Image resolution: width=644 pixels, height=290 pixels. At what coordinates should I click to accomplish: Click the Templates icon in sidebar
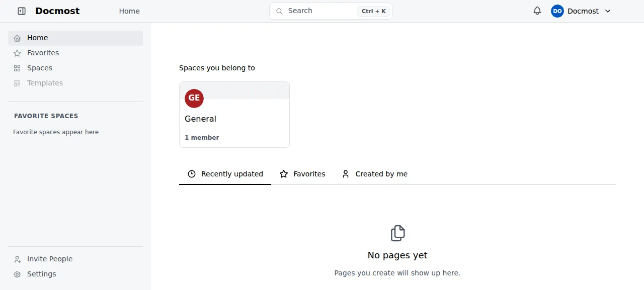pyautogui.click(x=17, y=83)
